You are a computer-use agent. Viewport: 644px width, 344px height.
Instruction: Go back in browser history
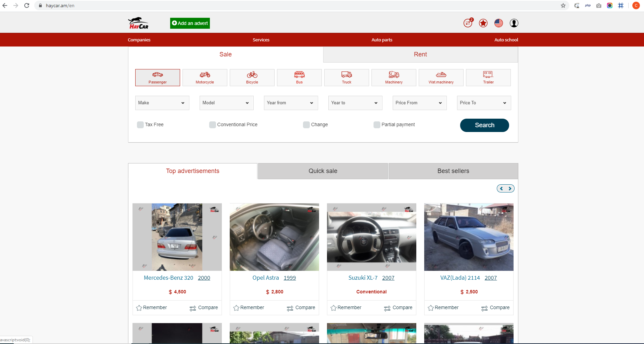pos(5,5)
